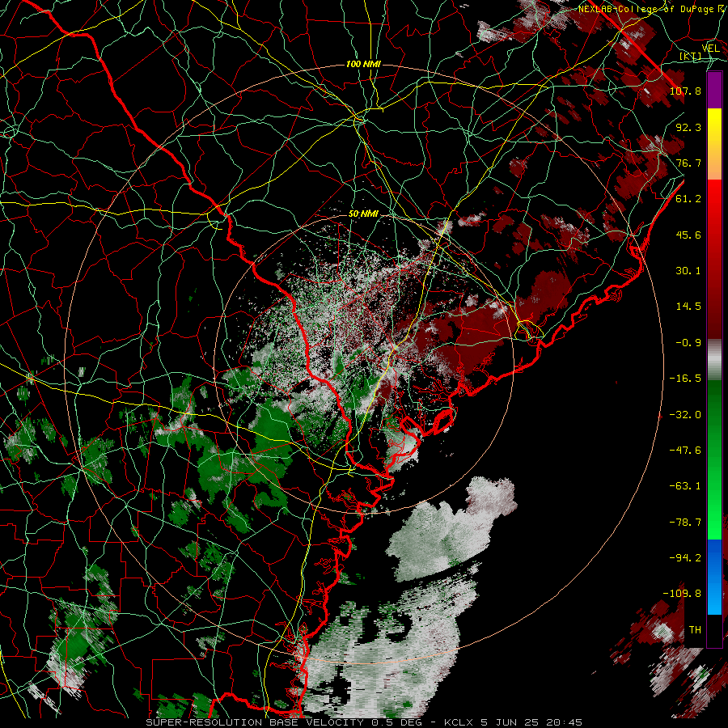Viewport: 728px width, 728px height.
Task: Select the -0.9 velocity scale value
Action: (688, 343)
